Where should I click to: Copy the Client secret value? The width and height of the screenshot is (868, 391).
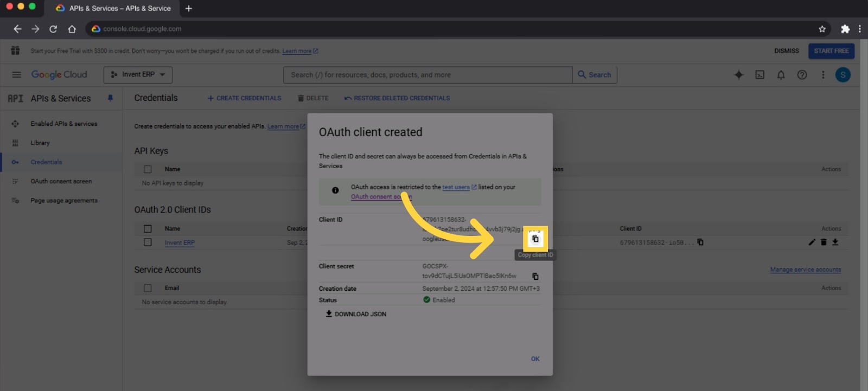pos(535,277)
